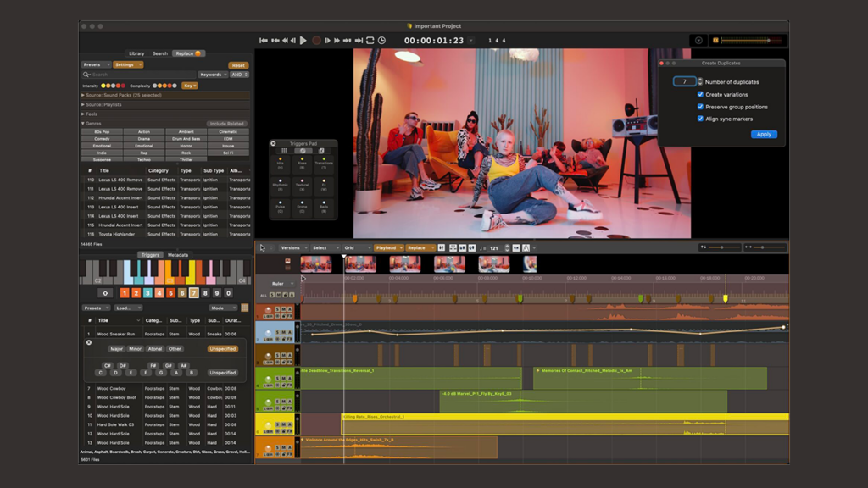Click the yellow timeline marker on ruler
Image resolution: width=868 pixels, height=488 pixels.
[x=726, y=299]
